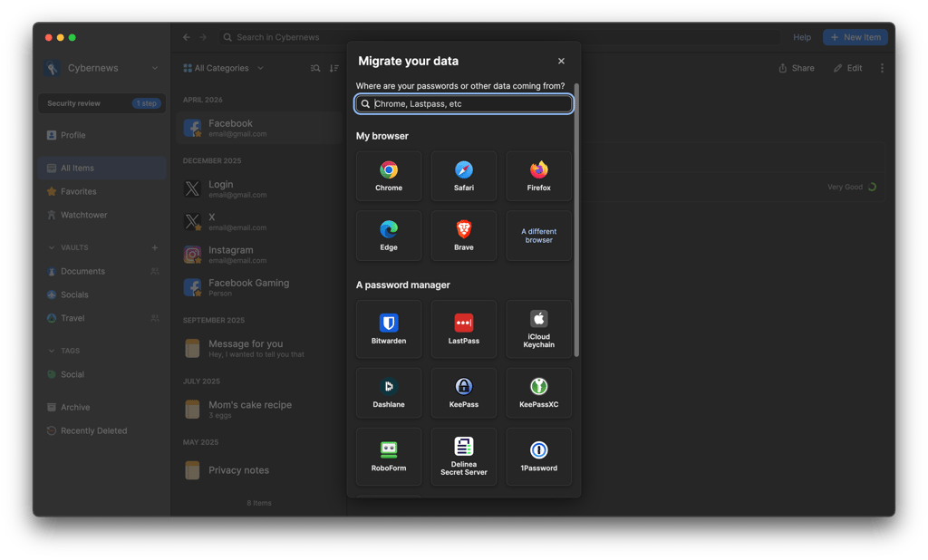
Task: Open Archive in the sidebar
Action: click(101, 407)
